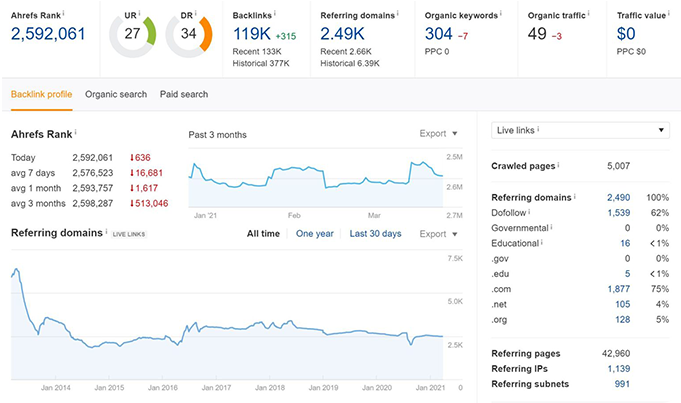Click the Ahrefs Rank 2,592,061 value
Viewport: 681px width, 403px height.
48,34
